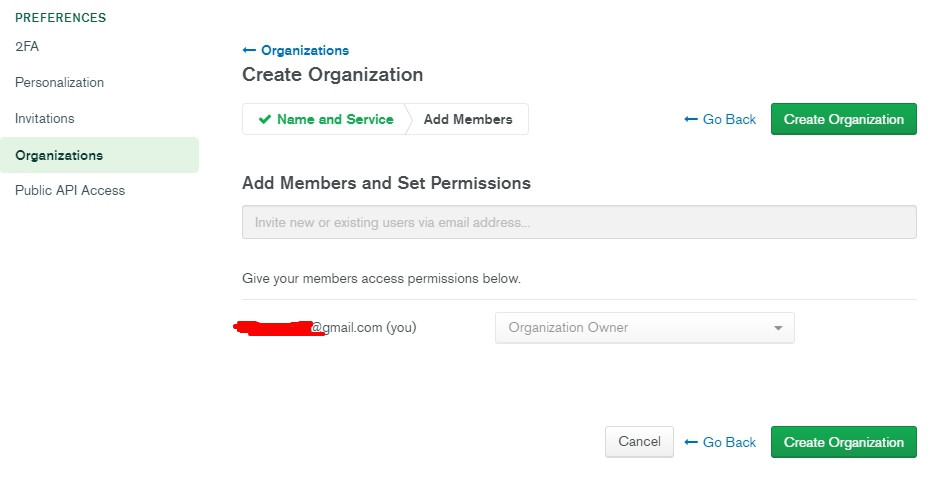Click the top Go Back link text
Image resolution: width=930 pixels, height=492 pixels.
click(x=729, y=119)
